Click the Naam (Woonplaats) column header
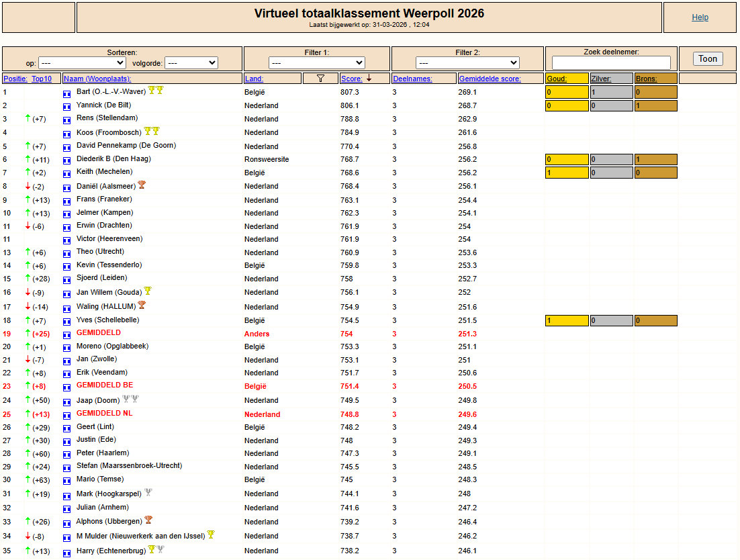 (97, 79)
